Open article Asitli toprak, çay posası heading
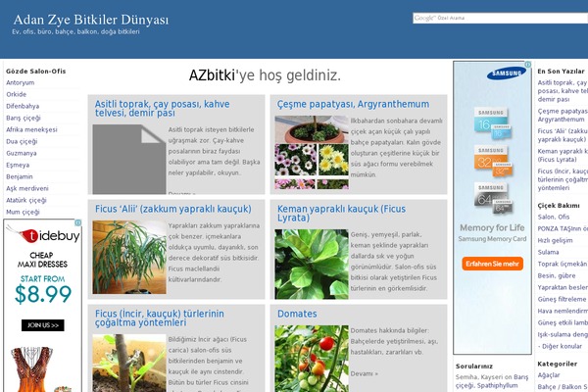Image resolution: width=588 pixels, height=392 pixels. pyautogui.click(x=162, y=108)
